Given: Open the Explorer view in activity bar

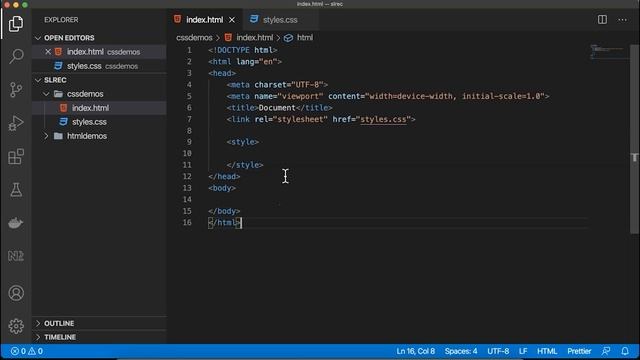Looking at the screenshot, I should coord(16,24).
